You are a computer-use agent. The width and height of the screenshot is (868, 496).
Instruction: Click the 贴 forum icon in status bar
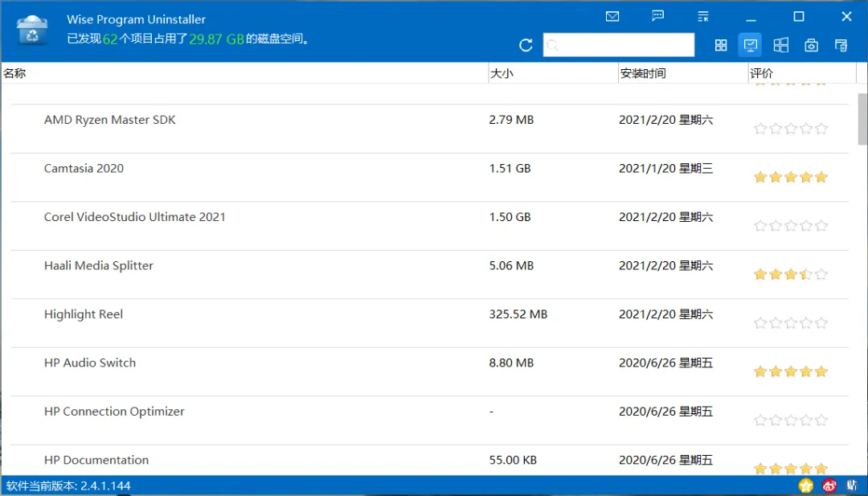pos(852,486)
